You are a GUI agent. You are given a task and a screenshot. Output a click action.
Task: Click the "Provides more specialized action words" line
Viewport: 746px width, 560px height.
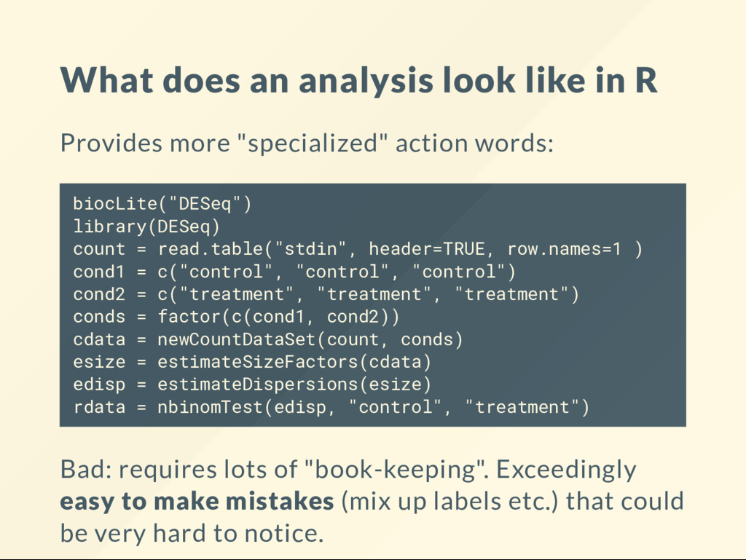tap(307, 143)
